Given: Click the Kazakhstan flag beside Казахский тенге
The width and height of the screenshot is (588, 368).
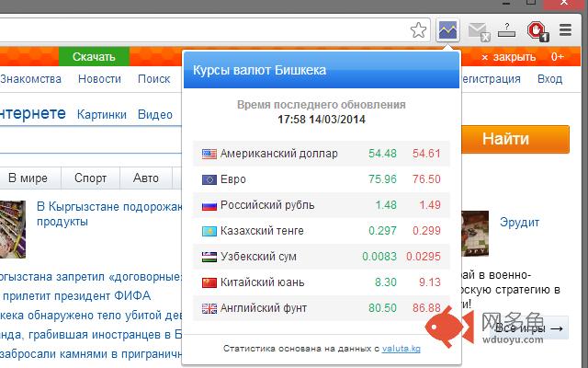Looking at the screenshot, I should point(209,231).
